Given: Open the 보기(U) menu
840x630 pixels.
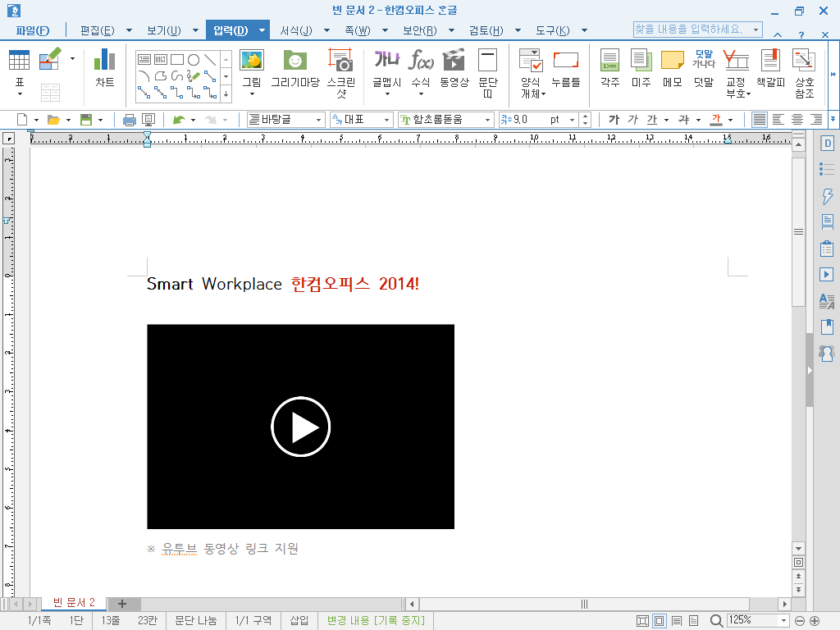Looking at the screenshot, I should pos(164,30).
